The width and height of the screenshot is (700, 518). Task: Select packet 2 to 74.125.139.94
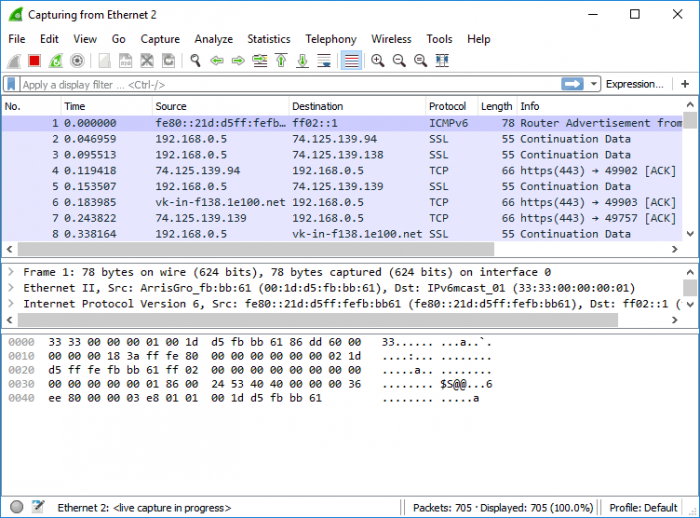(342, 139)
